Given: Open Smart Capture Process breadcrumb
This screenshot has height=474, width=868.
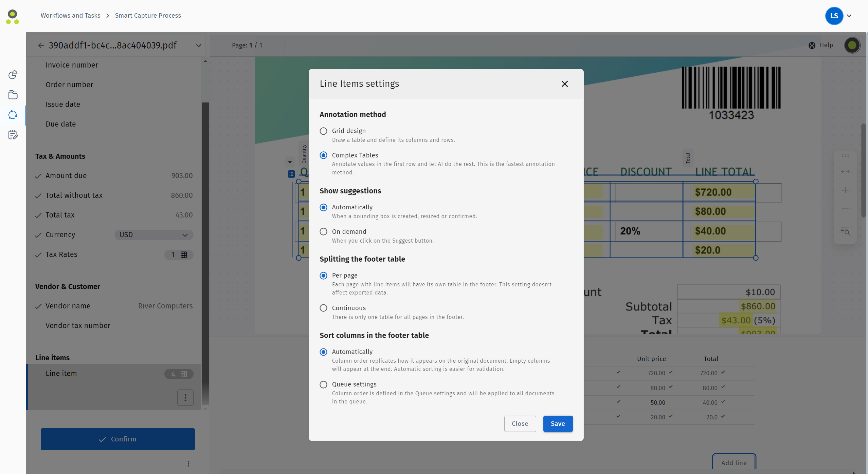Looking at the screenshot, I should tap(148, 16).
